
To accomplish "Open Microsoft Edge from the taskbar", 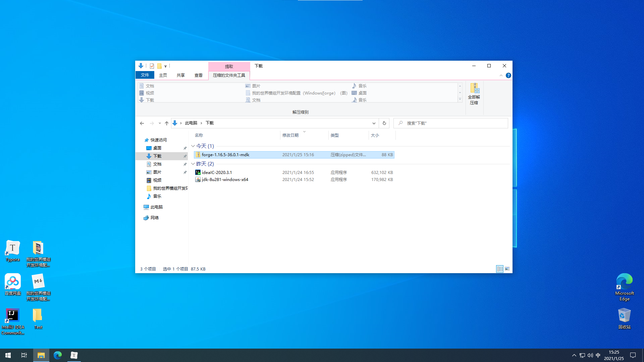I will coord(58,355).
